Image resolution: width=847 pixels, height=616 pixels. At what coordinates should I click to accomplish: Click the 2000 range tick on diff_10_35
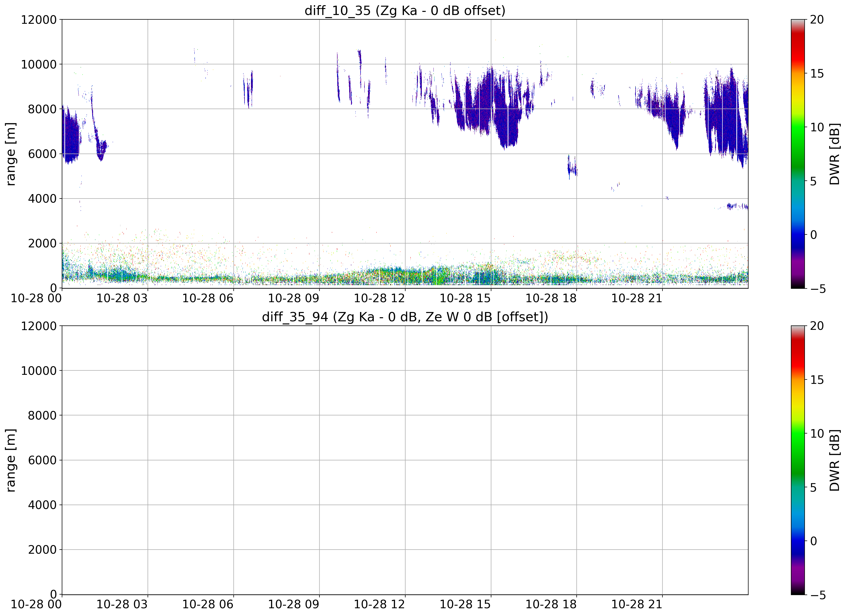click(42, 243)
